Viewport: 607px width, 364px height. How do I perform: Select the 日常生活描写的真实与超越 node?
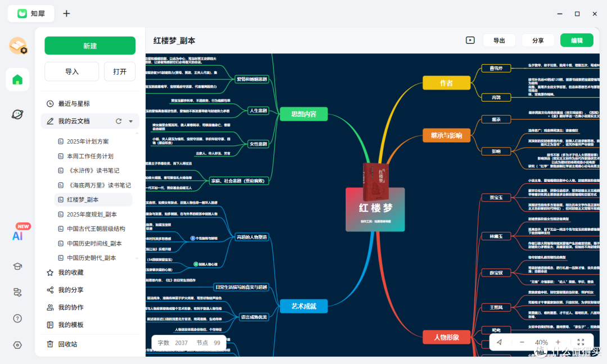pyautogui.click(x=241, y=287)
